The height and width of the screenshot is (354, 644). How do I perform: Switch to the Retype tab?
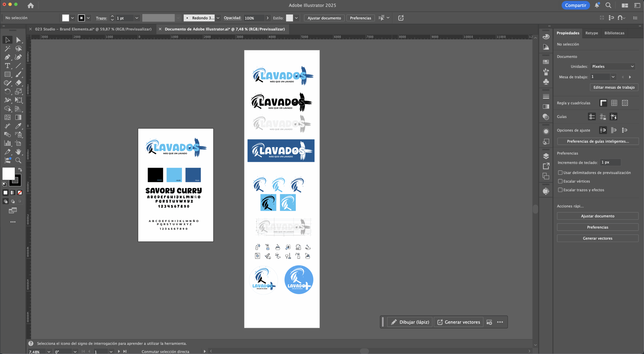click(592, 33)
